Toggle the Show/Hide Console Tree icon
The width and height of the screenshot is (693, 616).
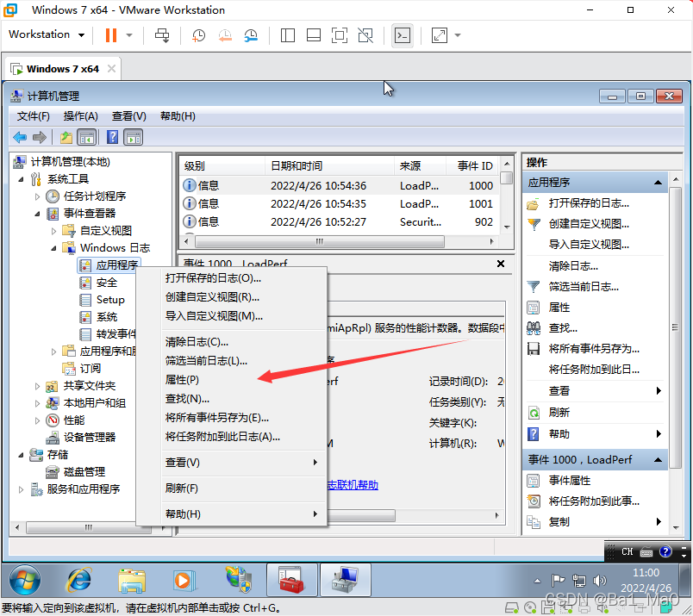coord(86,138)
